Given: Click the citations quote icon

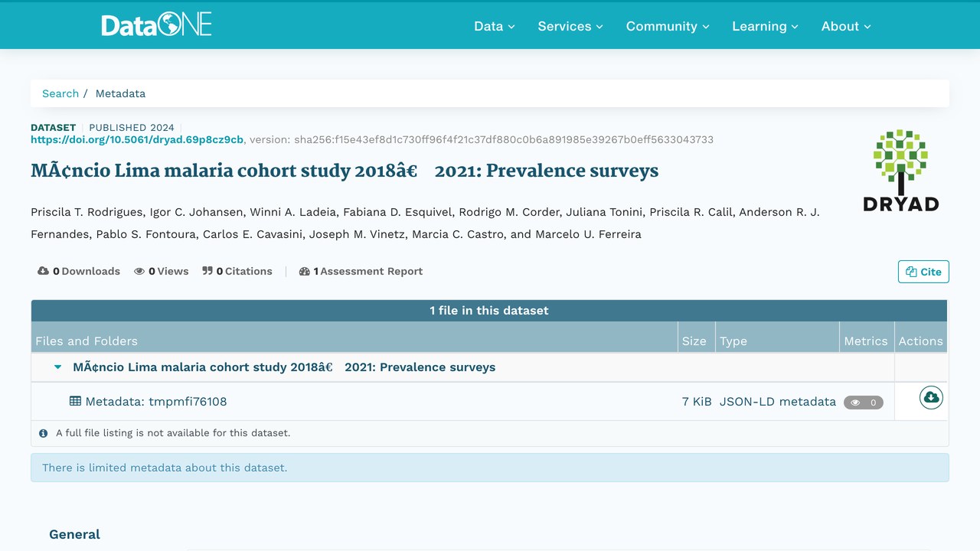Looking at the screenshot, I should coord(207,271).
